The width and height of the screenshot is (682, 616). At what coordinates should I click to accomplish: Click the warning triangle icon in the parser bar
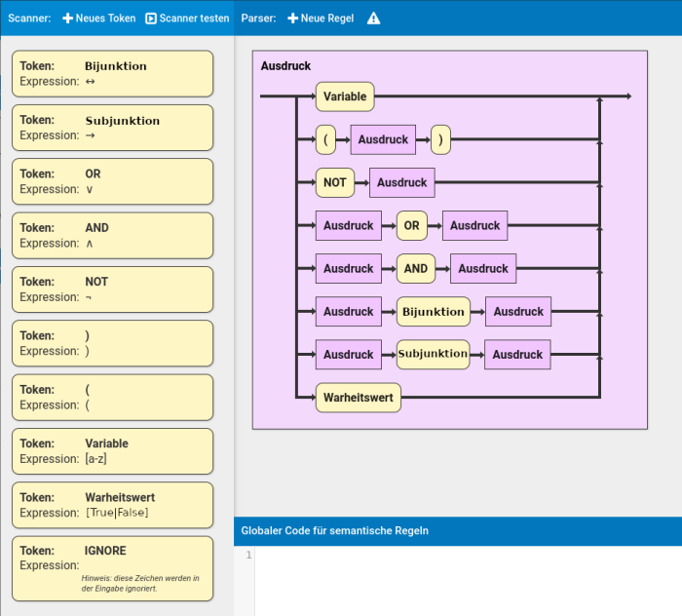point(373,19)
